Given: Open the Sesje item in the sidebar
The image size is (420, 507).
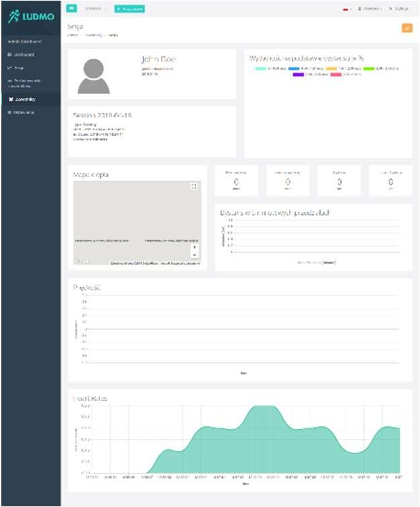Looking at the screenshot, I should click(16, 68).
